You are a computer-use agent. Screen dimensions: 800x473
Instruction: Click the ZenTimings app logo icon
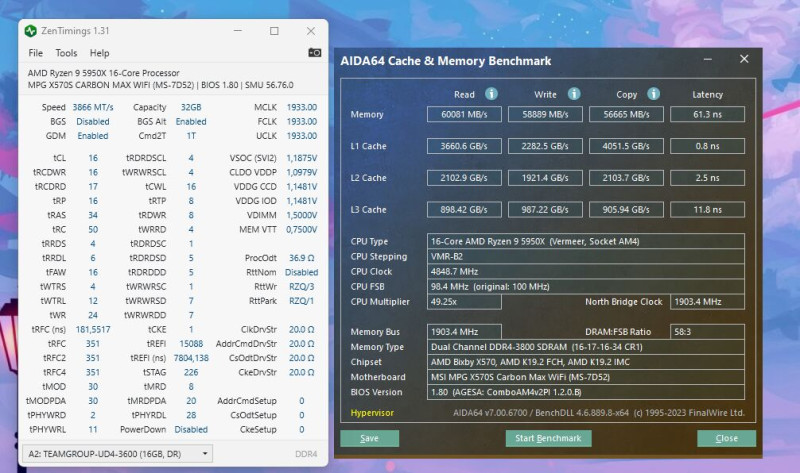[31, 31]
